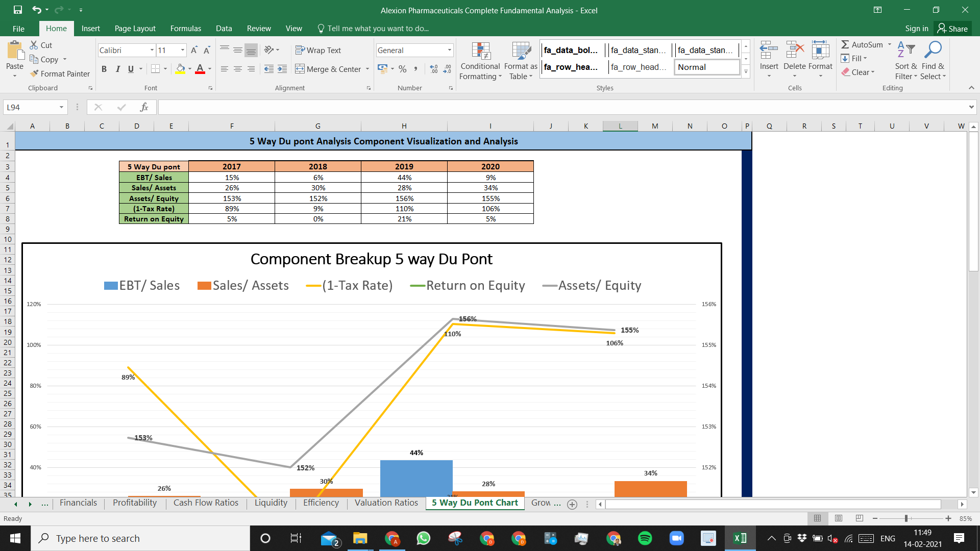The width and height of the screenshot is (980, 551).
Task: Click the Format Painter brush icon
Action: coord(34,73)
